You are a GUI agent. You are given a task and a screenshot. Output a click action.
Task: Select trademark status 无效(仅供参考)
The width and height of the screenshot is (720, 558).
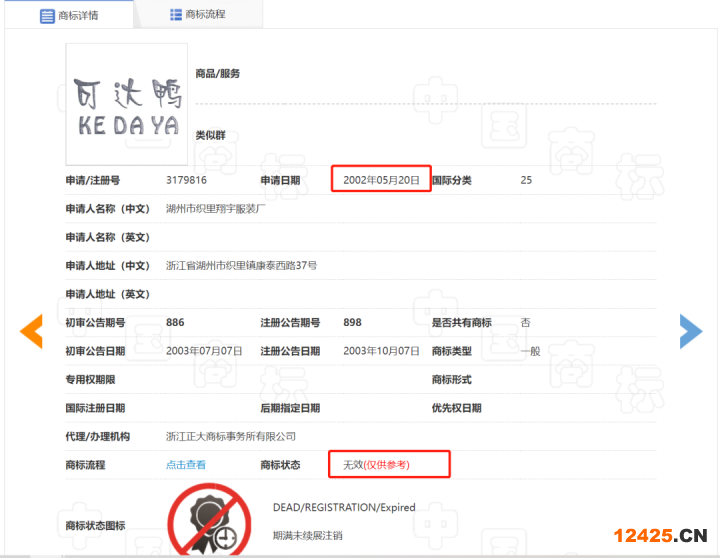coord(377,465)
